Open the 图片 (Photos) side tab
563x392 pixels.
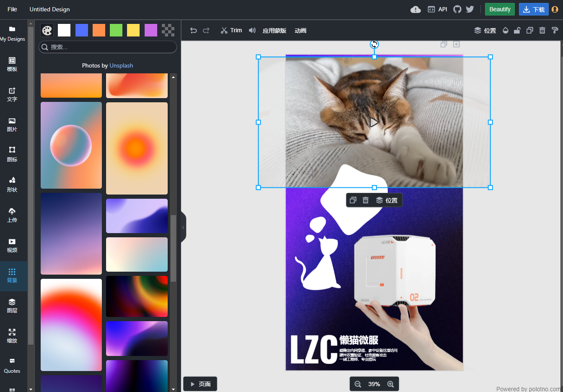[x=12, y=125]
